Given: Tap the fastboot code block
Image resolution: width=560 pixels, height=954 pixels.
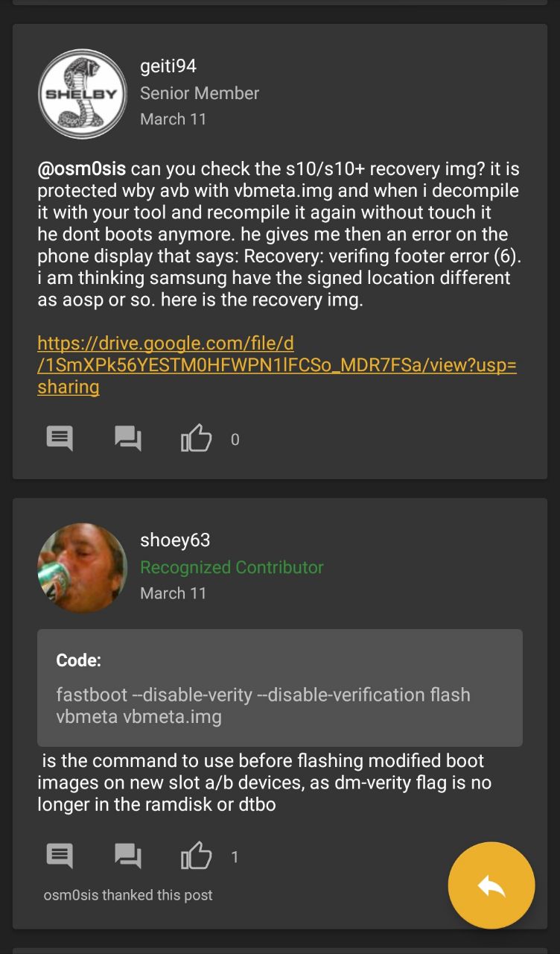Looking at the screenshot, I should pyautogui.click(x=280, y=688).
